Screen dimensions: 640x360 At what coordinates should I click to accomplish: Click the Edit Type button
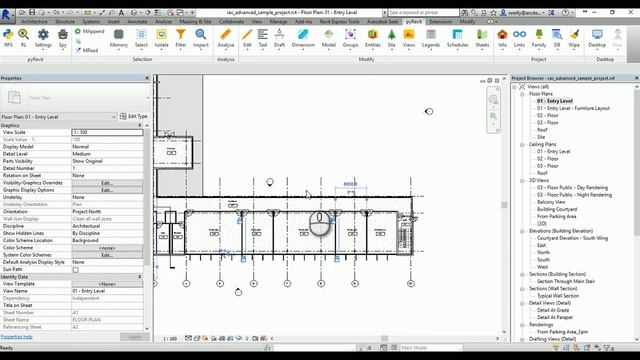pyautogui.click(x=133, y=116)
